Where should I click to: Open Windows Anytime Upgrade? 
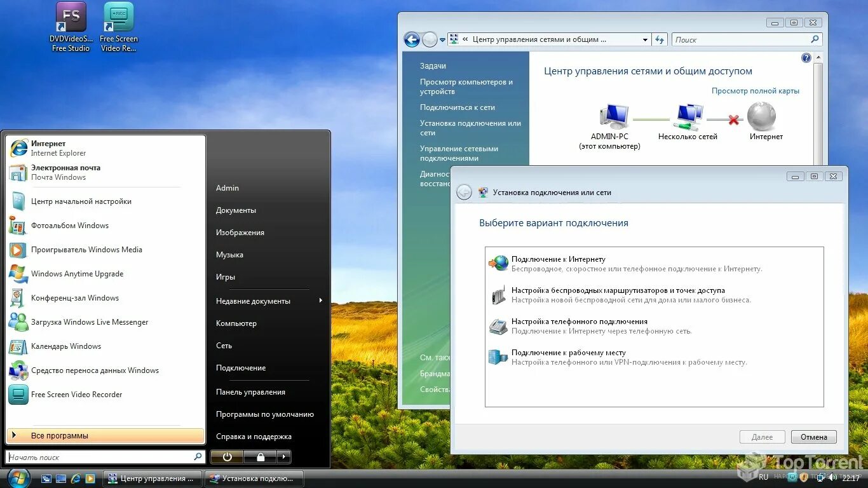coord(105,274)
